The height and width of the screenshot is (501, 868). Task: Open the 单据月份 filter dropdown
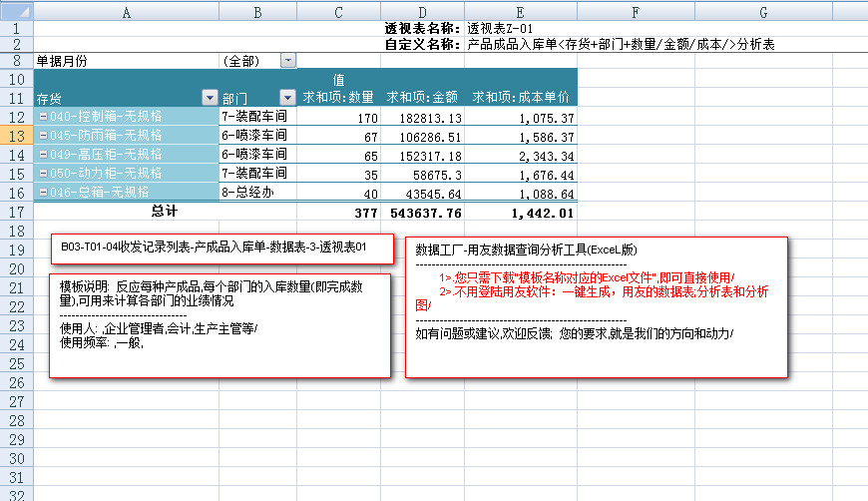[x=288, y=61]
